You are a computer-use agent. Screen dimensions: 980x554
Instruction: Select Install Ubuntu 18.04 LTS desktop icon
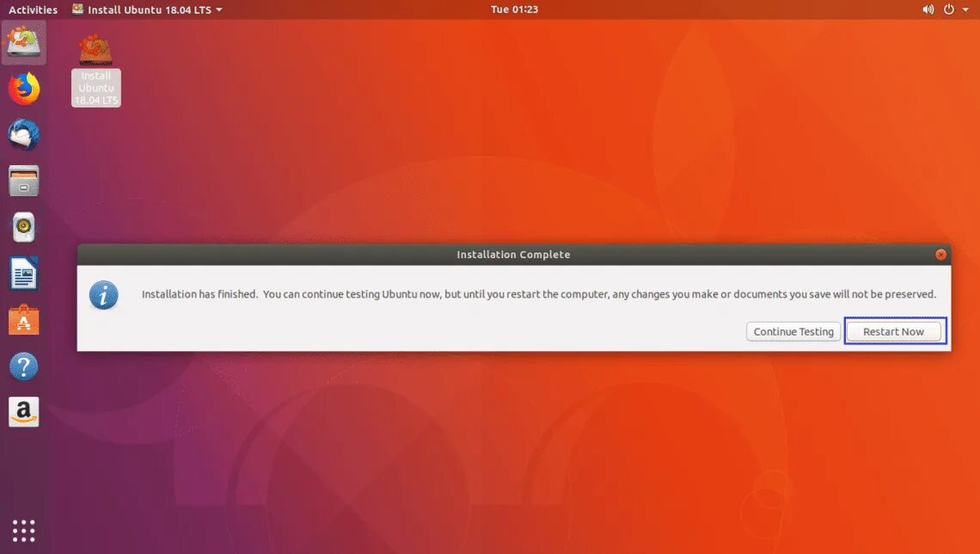[95, 71]
